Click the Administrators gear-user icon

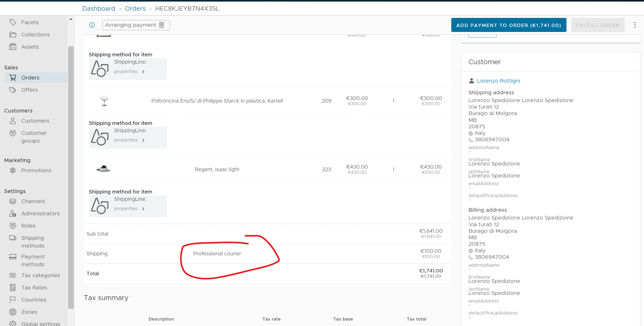pos(13,214)
